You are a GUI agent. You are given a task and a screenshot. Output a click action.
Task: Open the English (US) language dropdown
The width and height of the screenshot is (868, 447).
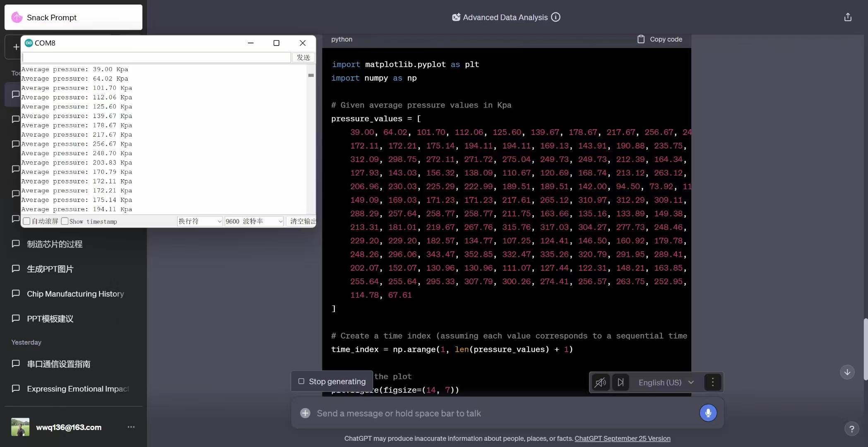tap(666, 382)
